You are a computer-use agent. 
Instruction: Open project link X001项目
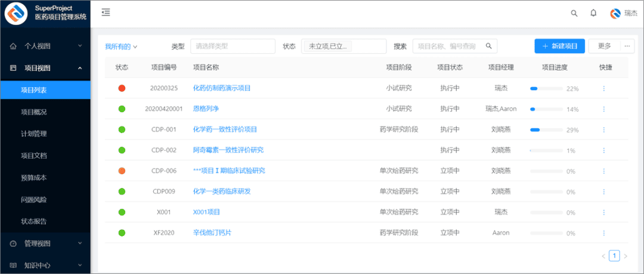(206, 213)
